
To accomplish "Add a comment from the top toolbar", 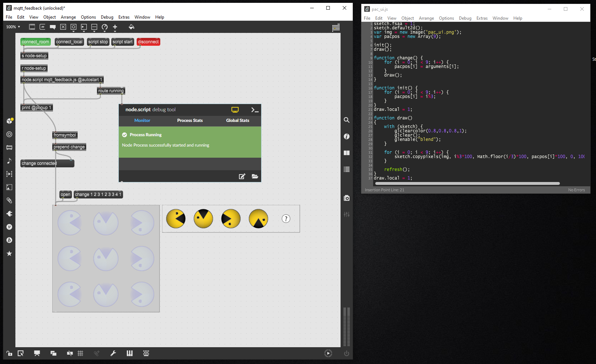I will point(53,27).
